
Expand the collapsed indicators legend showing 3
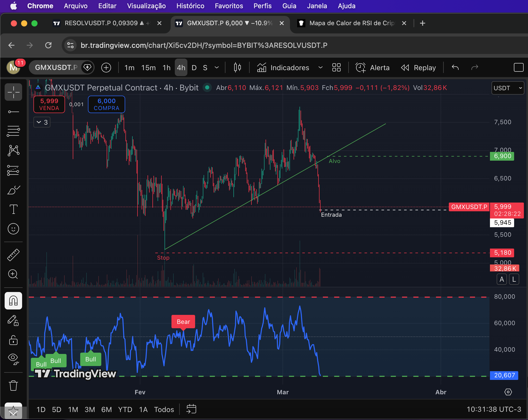point(42,122)
